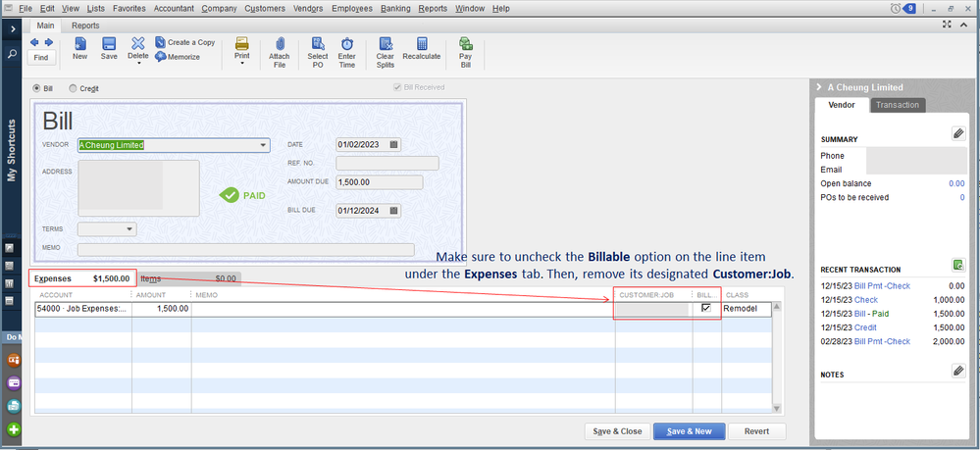Go to the next bill with right arrow
The height and width of the screenshot is (450, 980).
(49, 42)
